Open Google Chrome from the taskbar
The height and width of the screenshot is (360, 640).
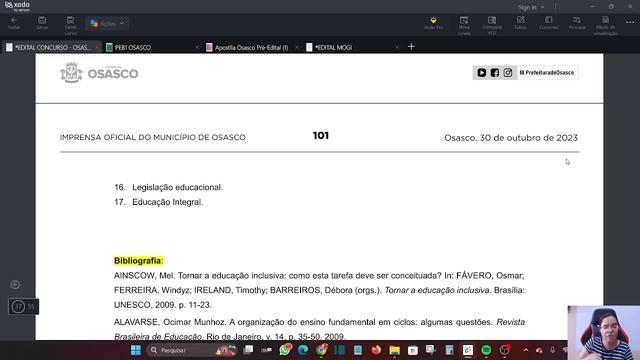pos(322,350)
